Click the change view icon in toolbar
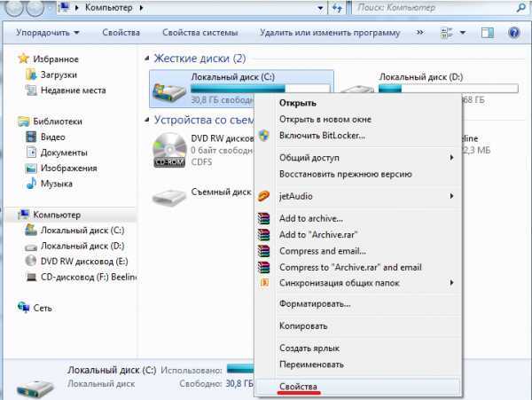 [x=446, y=33]
